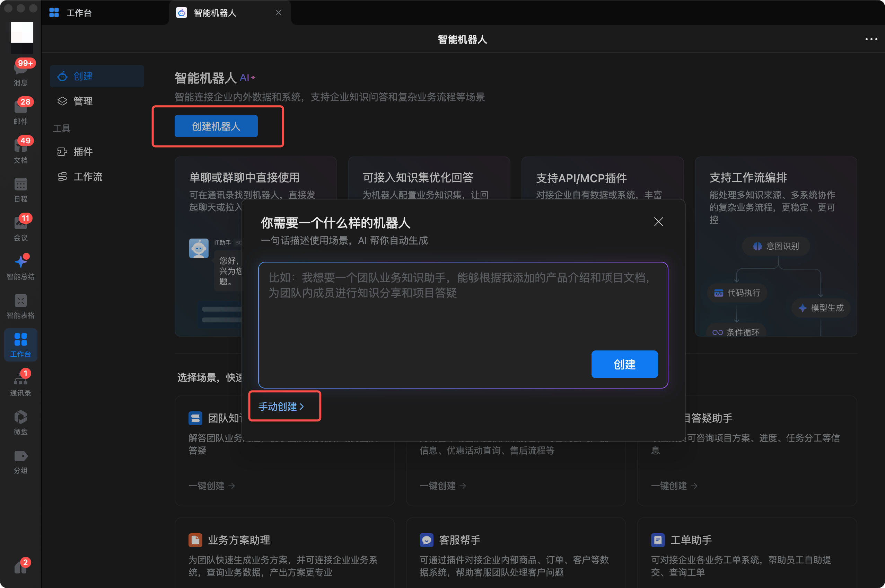The width and height of the screenshot is (885, 588).
Task: Open 文档 in the sidebar
Action: click(x=21, y=149)
